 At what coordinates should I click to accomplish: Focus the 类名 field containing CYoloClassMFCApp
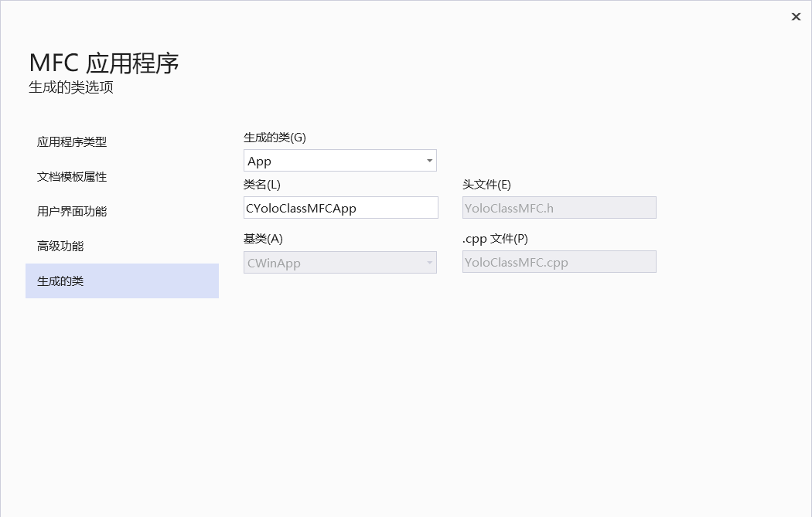tap(340, 208)
